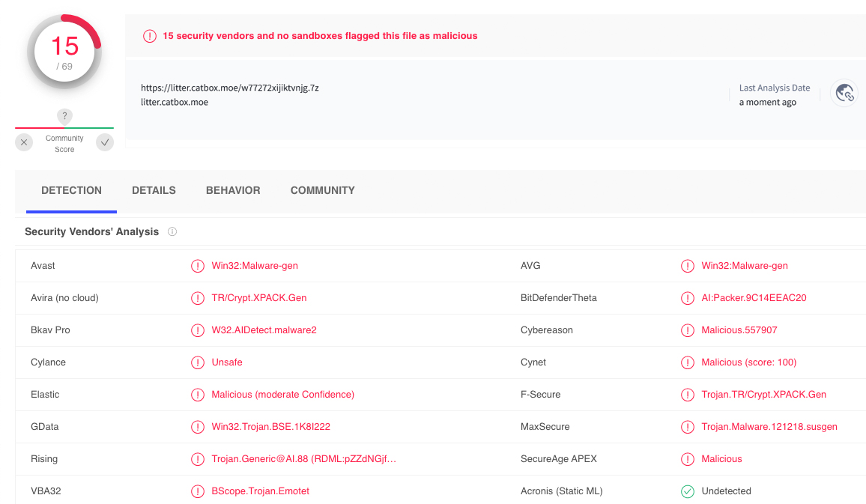Click the Malicious (score: 100) result
The width and height of the screenshot is (866, 504).
tap(749, 362)
